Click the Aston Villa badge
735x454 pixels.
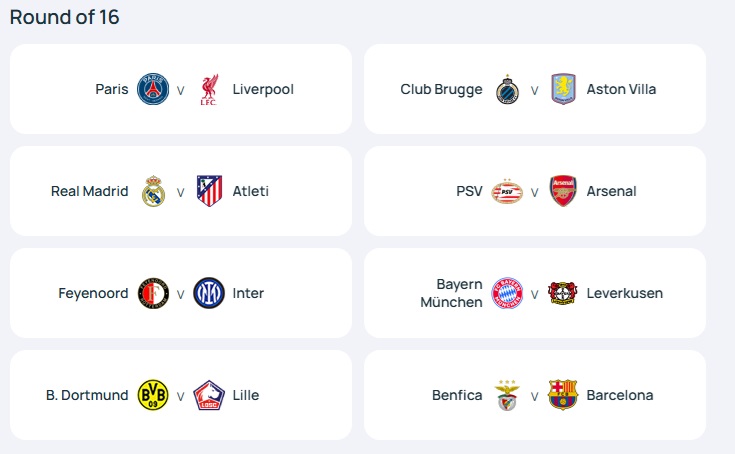coord(563,89)
